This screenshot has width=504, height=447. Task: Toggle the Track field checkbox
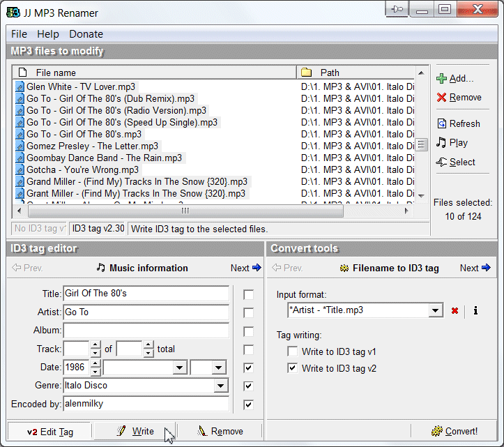pos(248,350)
